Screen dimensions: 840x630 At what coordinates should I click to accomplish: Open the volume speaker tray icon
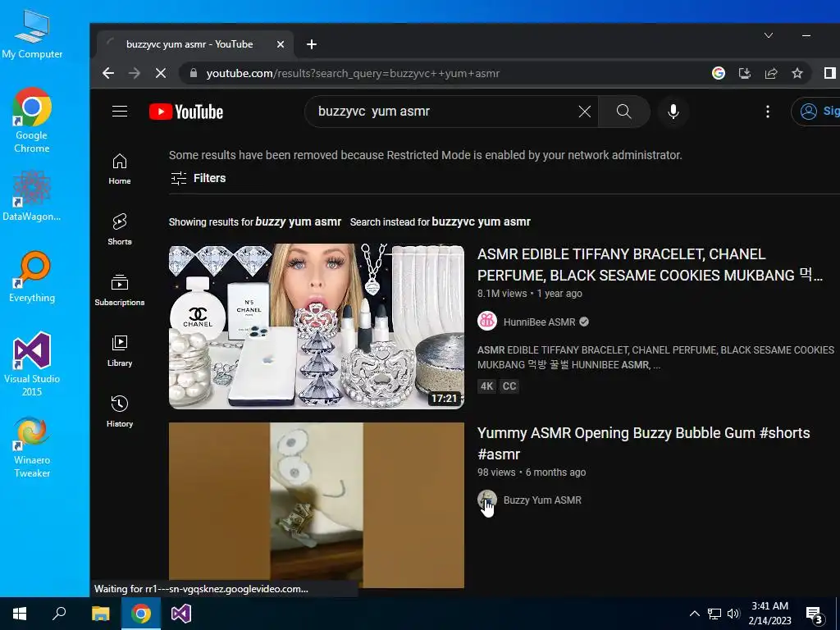click(x=733, y=614)
